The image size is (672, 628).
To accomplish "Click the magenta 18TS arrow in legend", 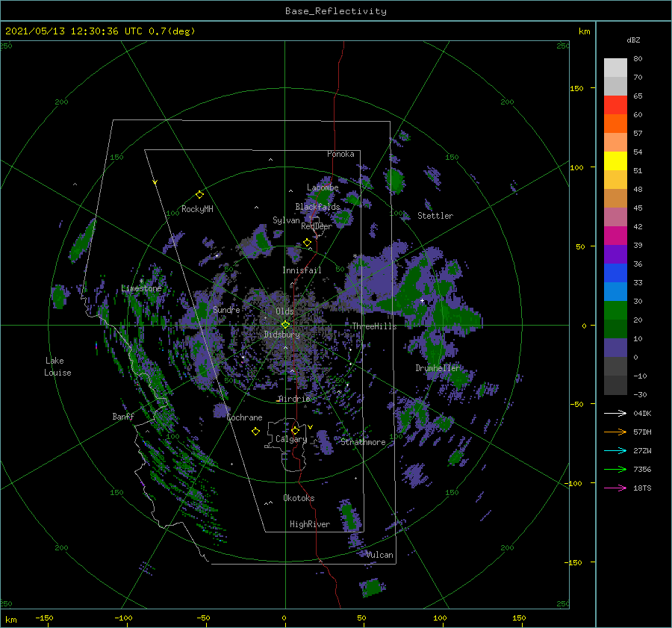I will pos(615,488).
